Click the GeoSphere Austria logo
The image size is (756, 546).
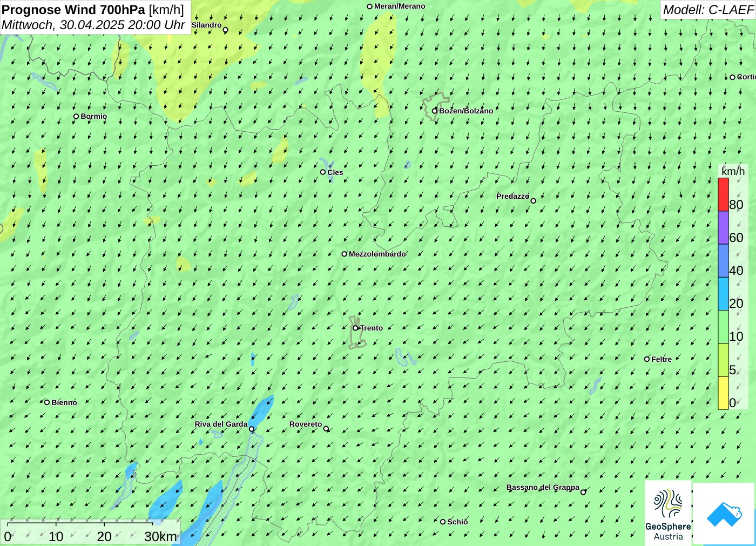point(668,513)
